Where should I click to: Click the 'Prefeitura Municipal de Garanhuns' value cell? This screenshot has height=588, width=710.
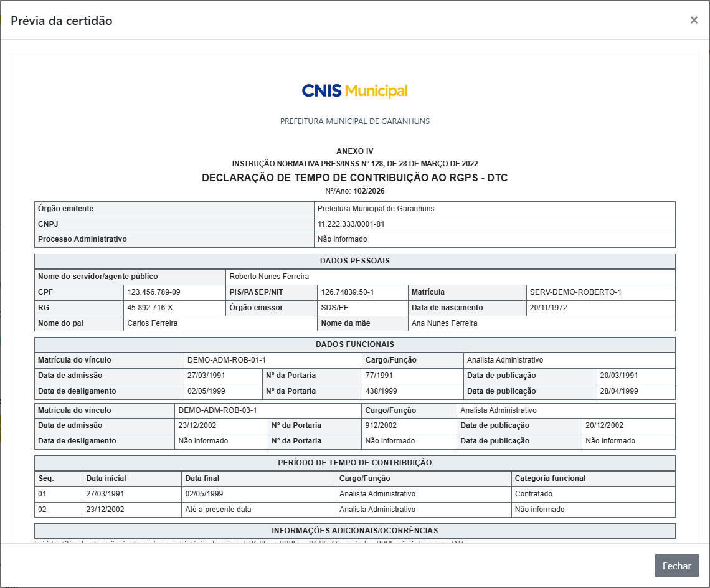coord(495,209)
